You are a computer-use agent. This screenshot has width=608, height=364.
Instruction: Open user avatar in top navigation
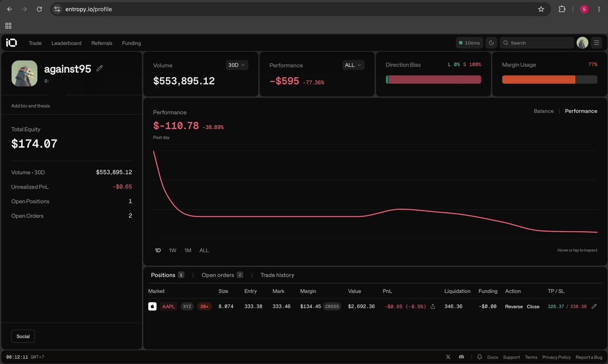pos(583,43)
